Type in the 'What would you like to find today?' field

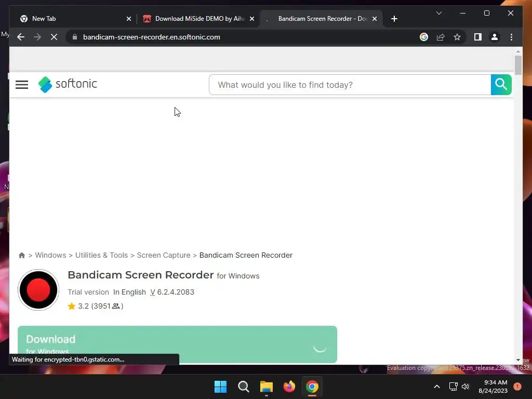(350, 85)
